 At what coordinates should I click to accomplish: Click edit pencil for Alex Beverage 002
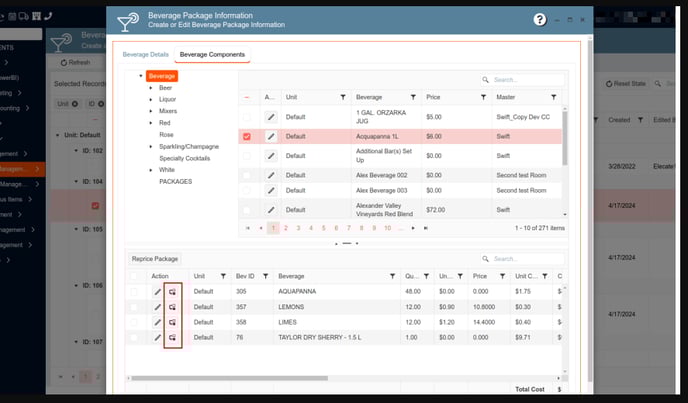270,174
